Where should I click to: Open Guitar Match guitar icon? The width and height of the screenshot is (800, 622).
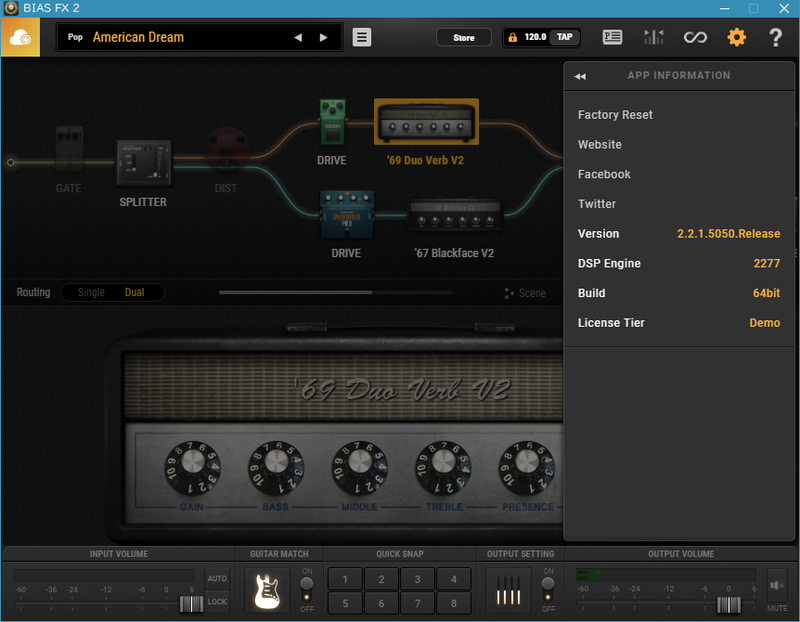coord(267,590)
